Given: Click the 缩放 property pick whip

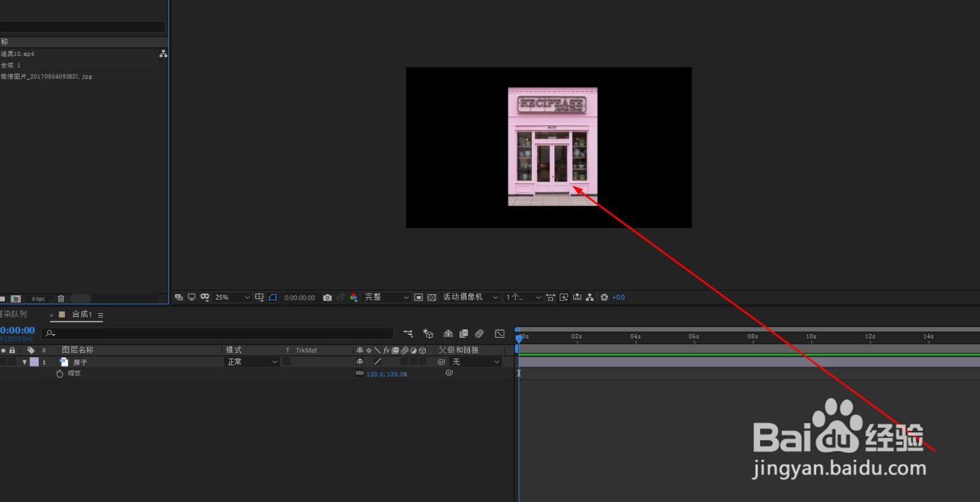Looking at the screenshot, I should tap(449, 373).
